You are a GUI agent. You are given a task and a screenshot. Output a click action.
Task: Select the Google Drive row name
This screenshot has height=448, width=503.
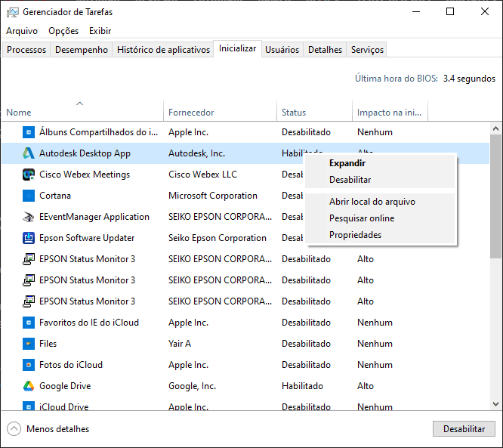click(65, 386)
